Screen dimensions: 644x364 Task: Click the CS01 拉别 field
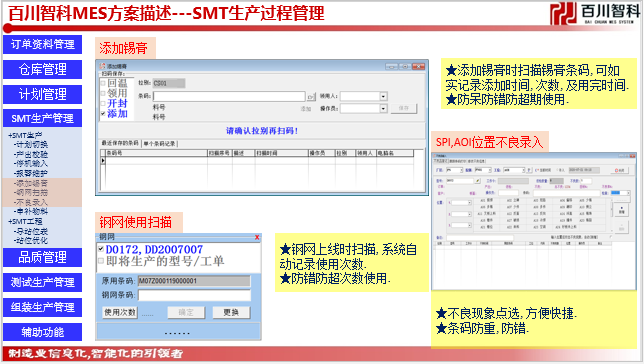[169, 83]
